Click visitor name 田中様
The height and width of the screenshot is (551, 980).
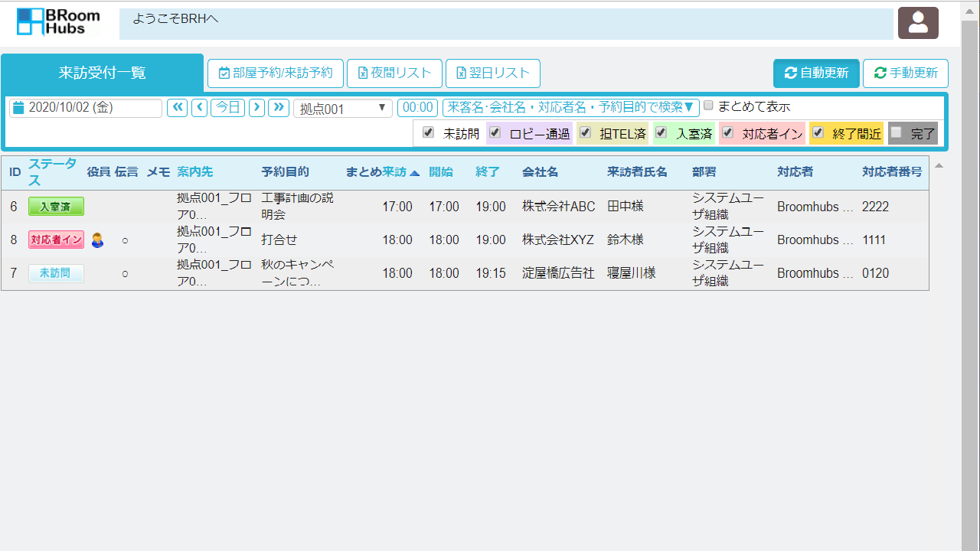[626, 207]
